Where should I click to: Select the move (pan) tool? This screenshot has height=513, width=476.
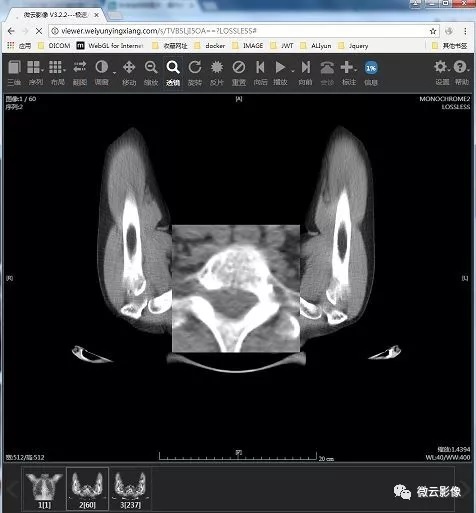[129, 73]
